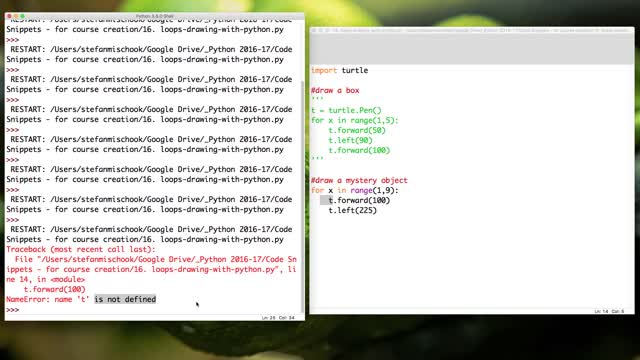Click 'ne 14, in <module>' in the shell
The image size is (640, 360).
coord(45,280)
